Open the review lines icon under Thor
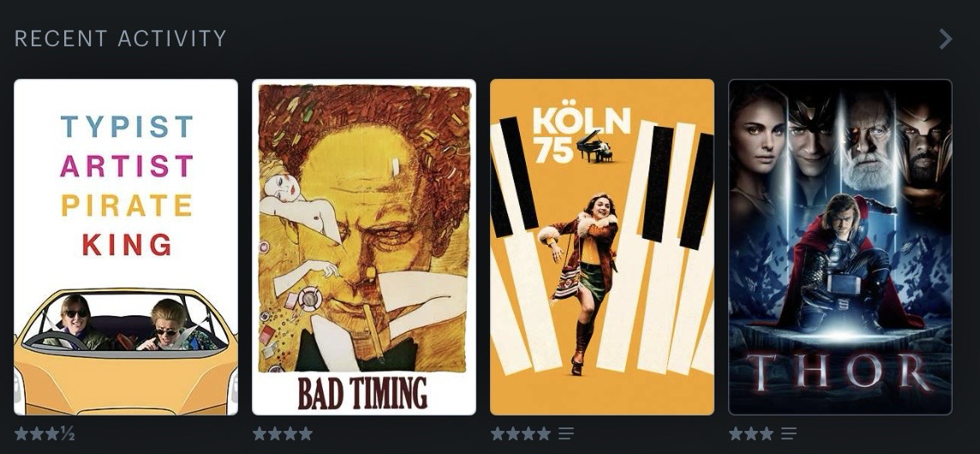 coord(789,433)
